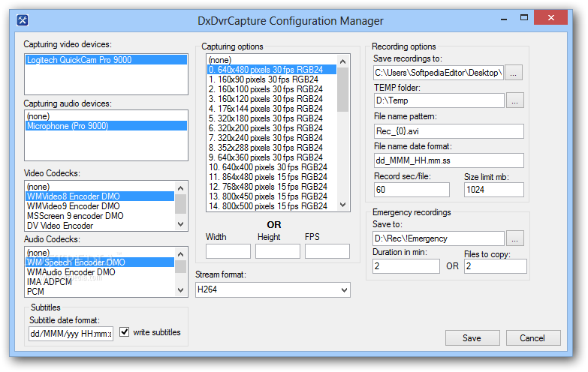The image size is (588, 372).
Task: Click Audio Codecks scrollbar down arrow
Action: tap(181, 290)
